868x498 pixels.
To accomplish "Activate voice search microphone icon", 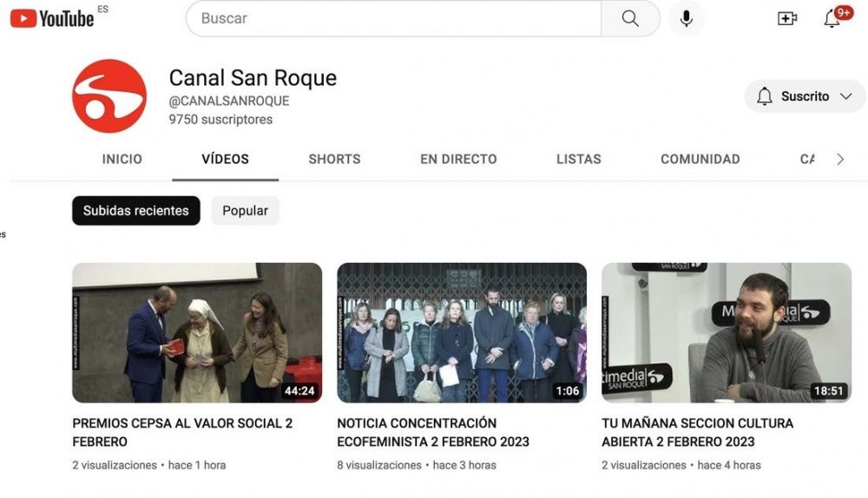I will 686,18.
